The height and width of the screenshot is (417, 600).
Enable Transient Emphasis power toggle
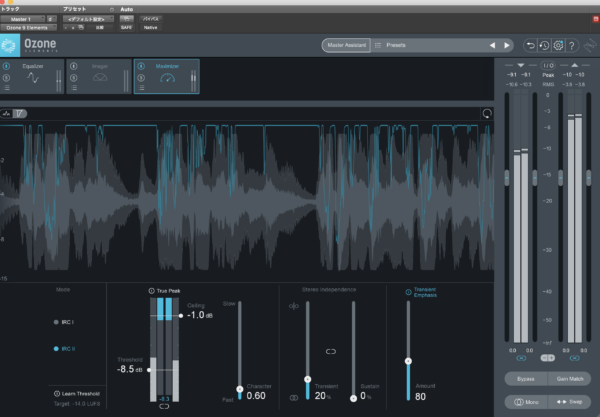(x=408, y=292)
